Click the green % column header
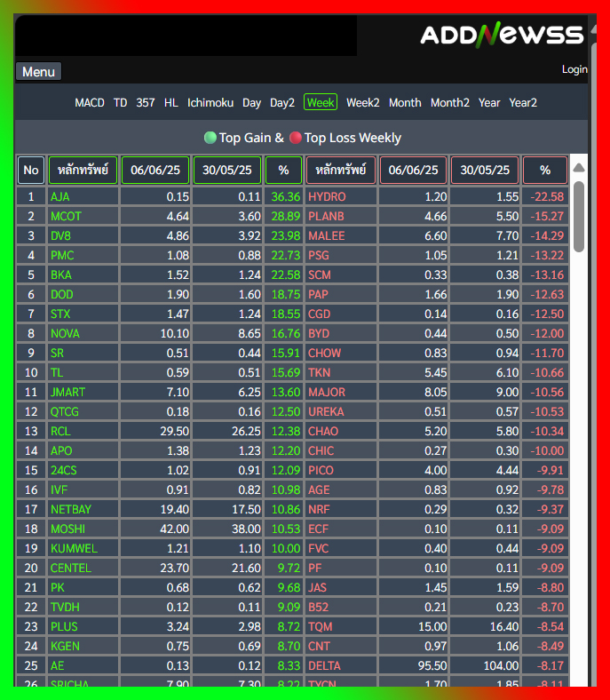This screenshot has width=610, height=700. tap(283, 170)
